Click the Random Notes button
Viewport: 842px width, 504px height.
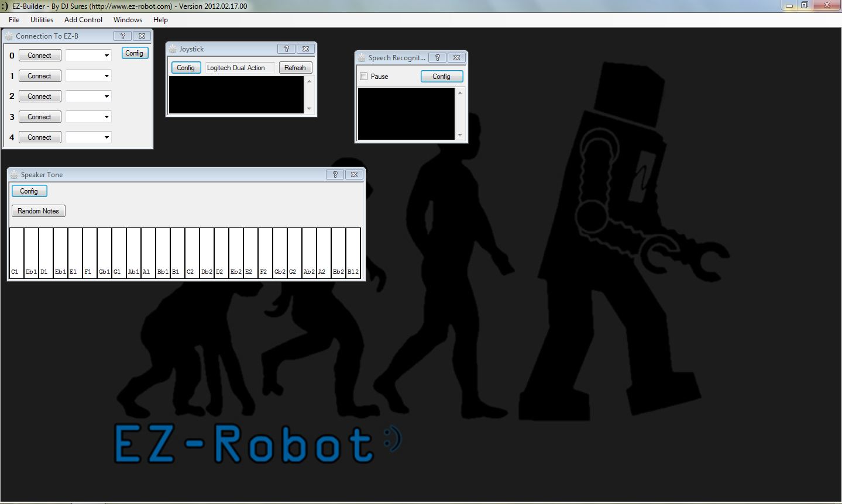[39, 211]
